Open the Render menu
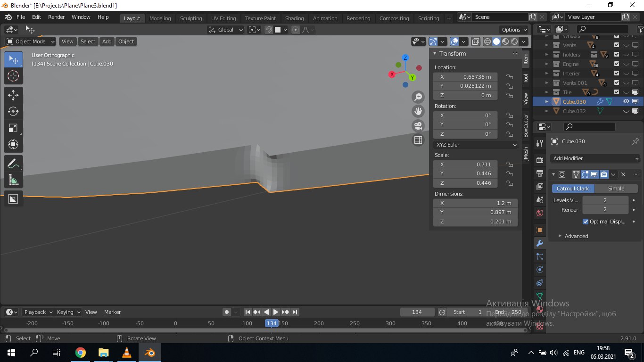The image size is (644, 362). tap(57, 17)
